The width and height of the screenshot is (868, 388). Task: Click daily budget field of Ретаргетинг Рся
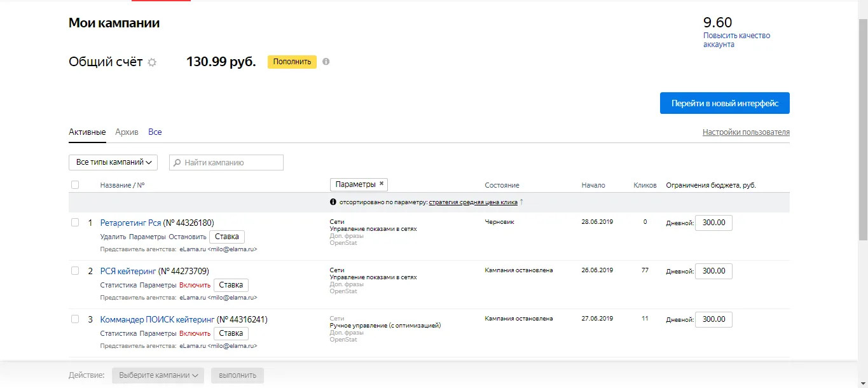click(713, 223)
